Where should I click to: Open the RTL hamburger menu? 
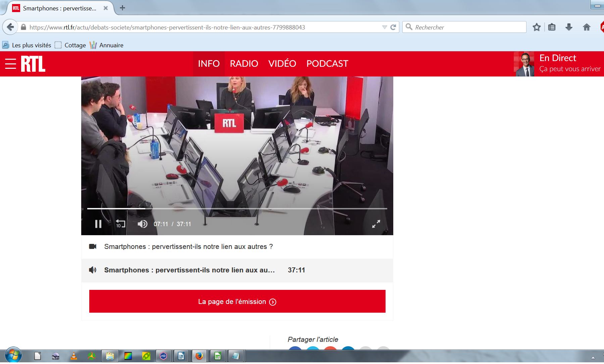point(11,64)
